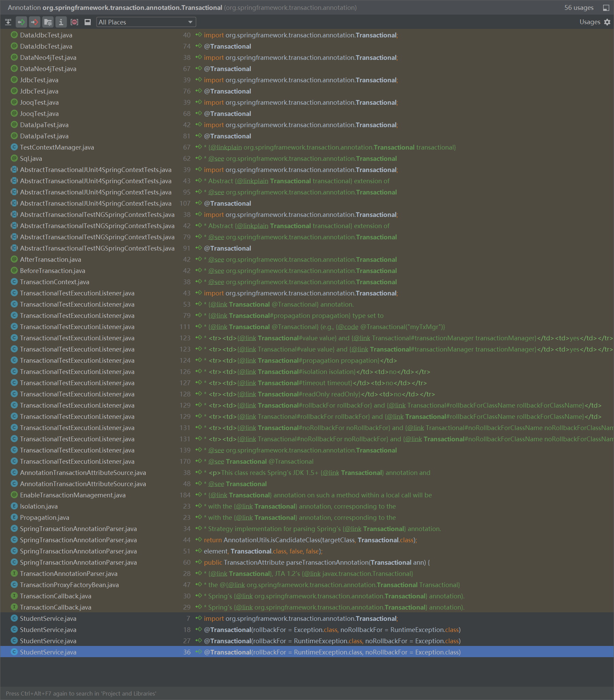This screenshot has height=700, width=614.
Task: Select JdbcTest.java usage at line 76
Action: 307,91
